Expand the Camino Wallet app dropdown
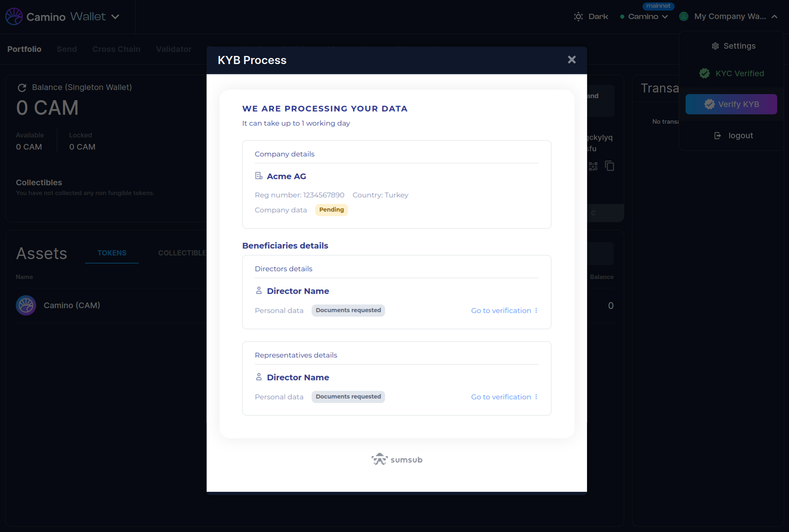789x532 pixels. 115,17
